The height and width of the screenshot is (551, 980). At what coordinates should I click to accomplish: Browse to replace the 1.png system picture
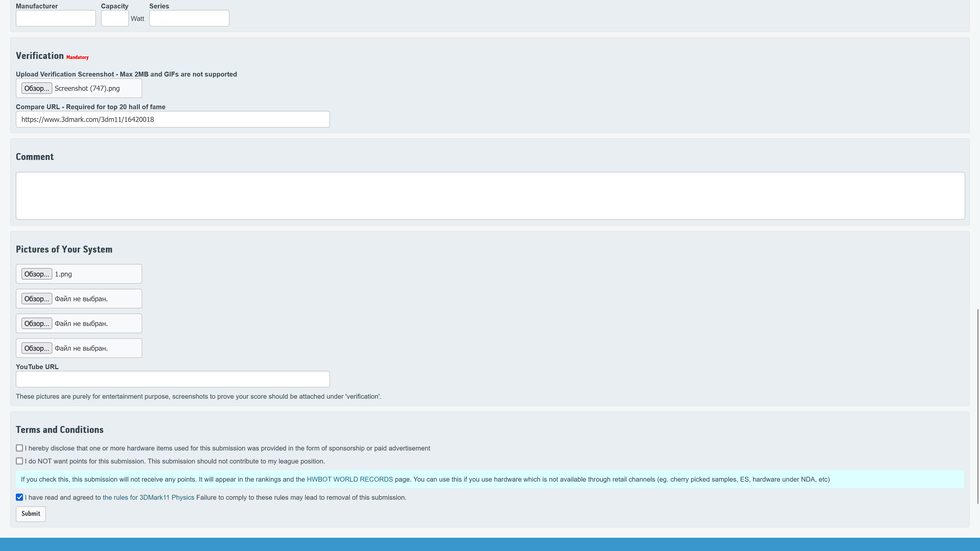36,274
